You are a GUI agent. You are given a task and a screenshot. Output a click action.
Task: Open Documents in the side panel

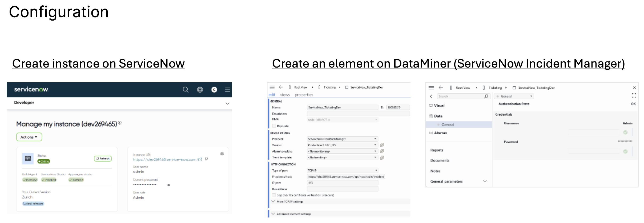[x=440, y=161]
